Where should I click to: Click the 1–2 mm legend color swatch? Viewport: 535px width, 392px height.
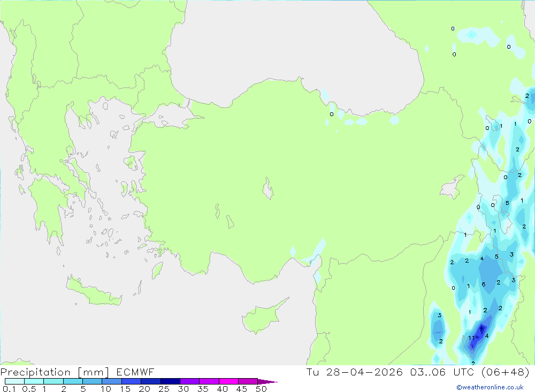click(x=53, y=381)
